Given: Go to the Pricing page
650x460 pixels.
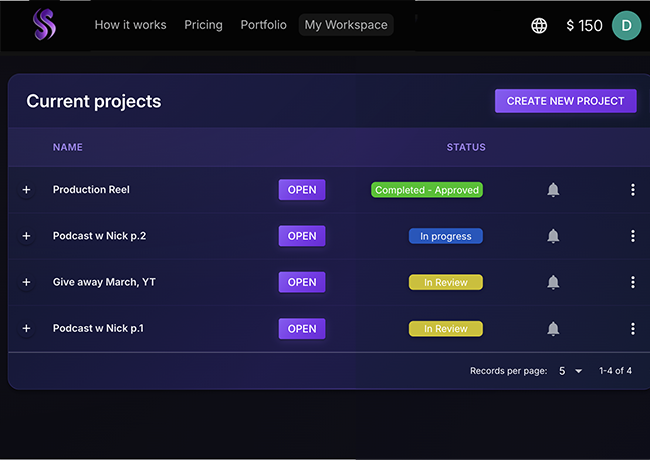Looking at the screenshot, I should [x=203, y=25].
